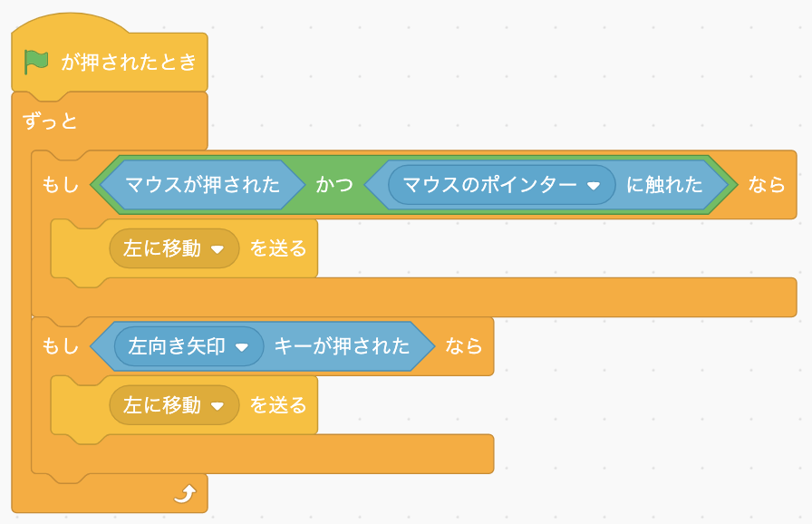
Task: Click the green 'かつ' operator block
Action: [x=334, y=185]
